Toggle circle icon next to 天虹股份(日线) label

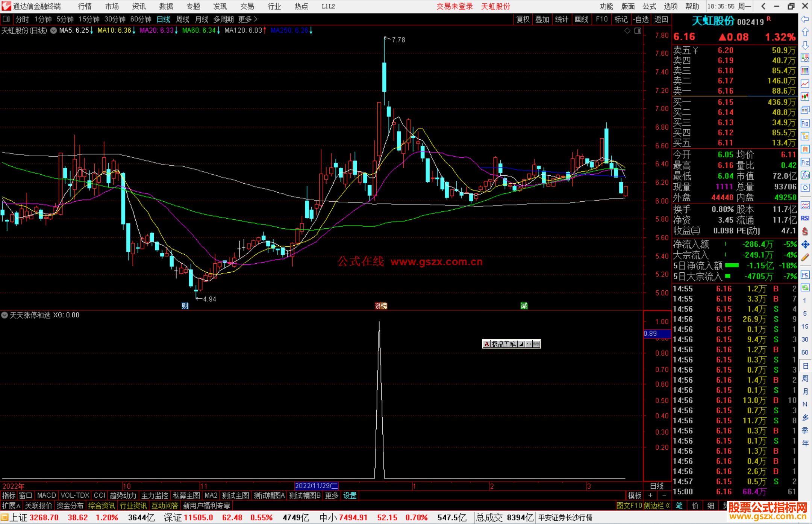(54, 30)
